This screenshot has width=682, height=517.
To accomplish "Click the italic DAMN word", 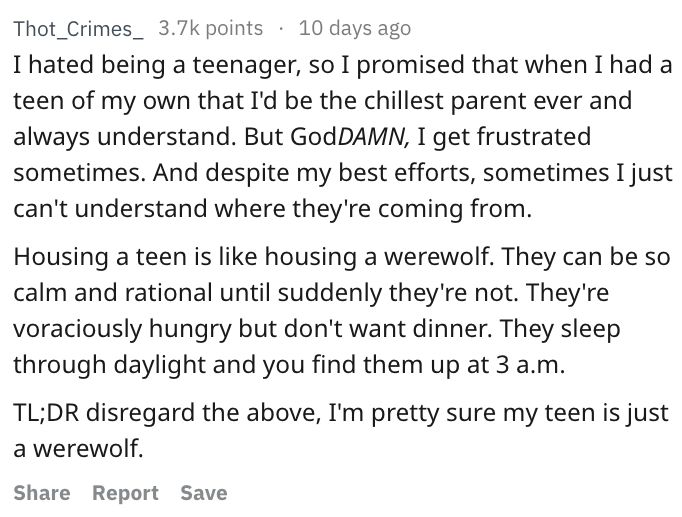I will pyautogui.click(x=372, y=137).
